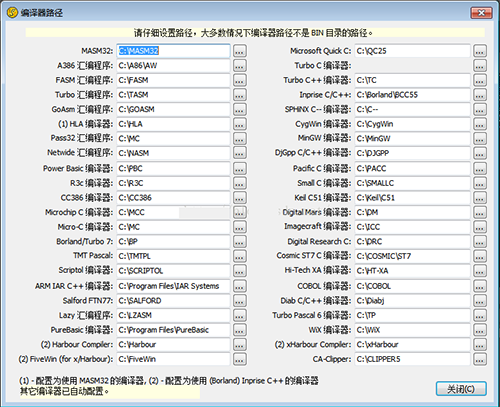Image resolution: width=500 pixels, height=407 pixels.
Task: Click the 关闭(C) button
Action: pos(461,389)
